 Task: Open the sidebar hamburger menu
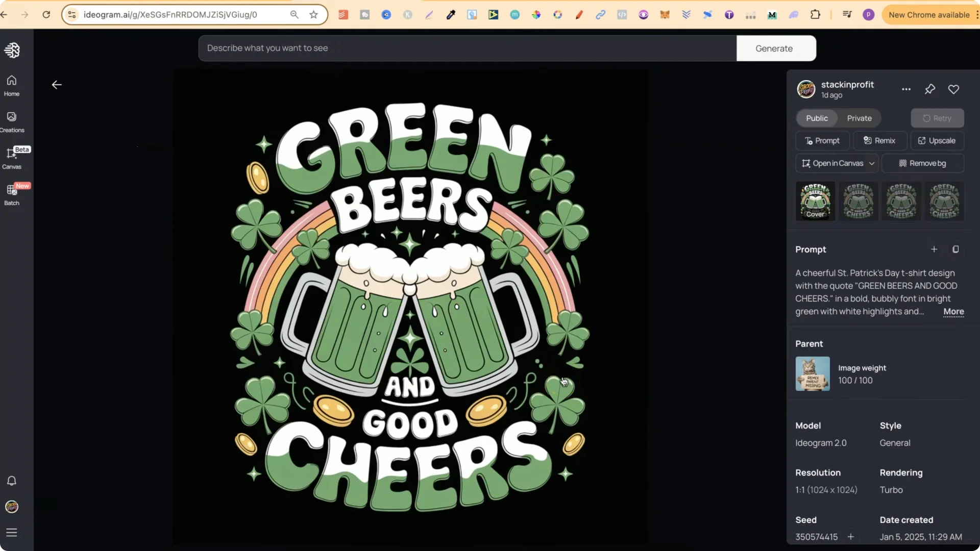(x=11, y=533)
